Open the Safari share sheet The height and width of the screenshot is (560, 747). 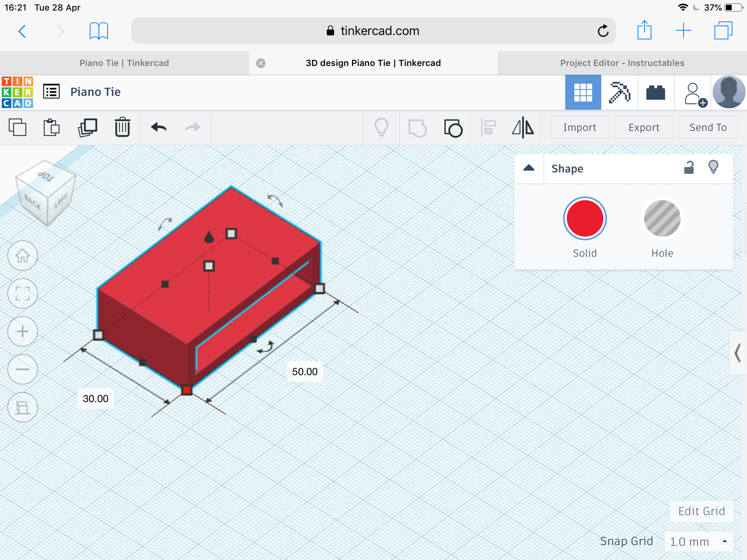(645, 30)
